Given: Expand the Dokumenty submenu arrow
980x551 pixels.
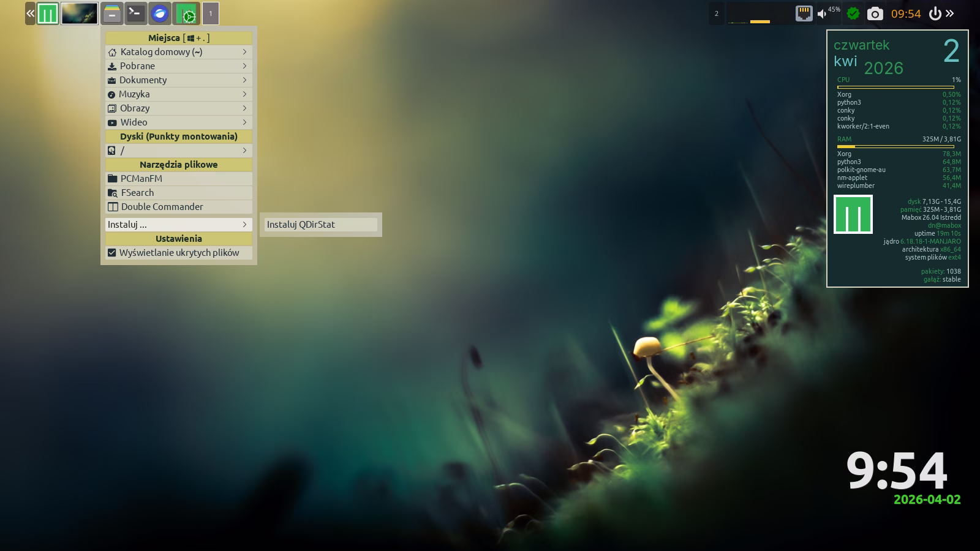Looking at the screenshot, I should [x=244, y=80].
